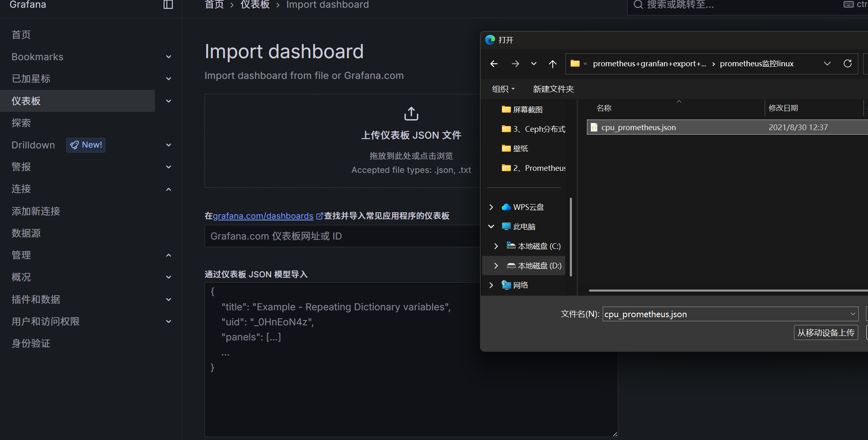Expand Drilldown section chevron
This screenshot has height=440, width=868.
click(x=168, y=145)
